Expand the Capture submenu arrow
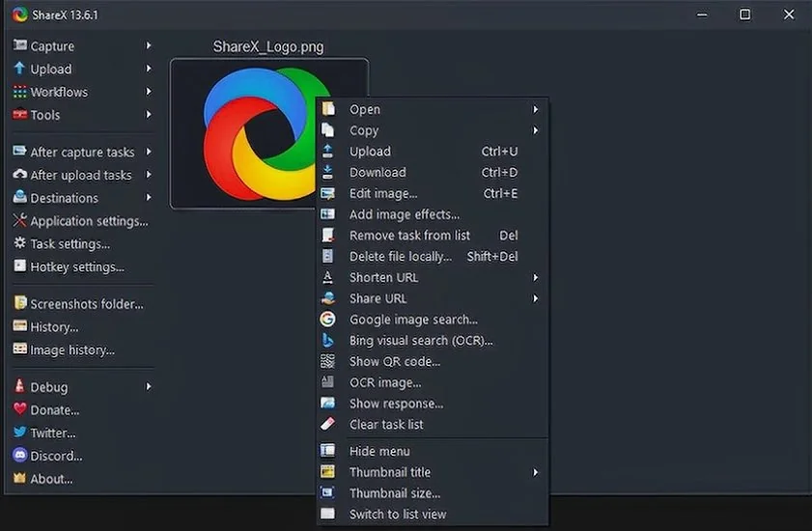 149,45
